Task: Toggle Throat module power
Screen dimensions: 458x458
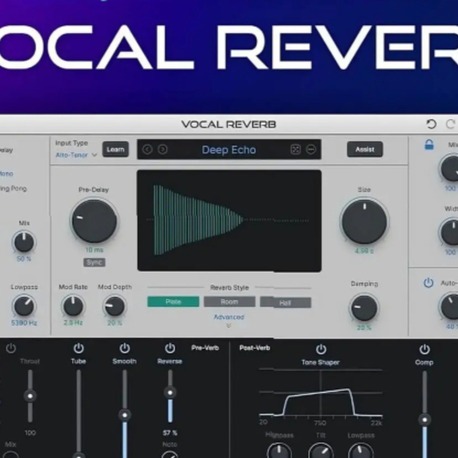Action: [x=11, y=348]
